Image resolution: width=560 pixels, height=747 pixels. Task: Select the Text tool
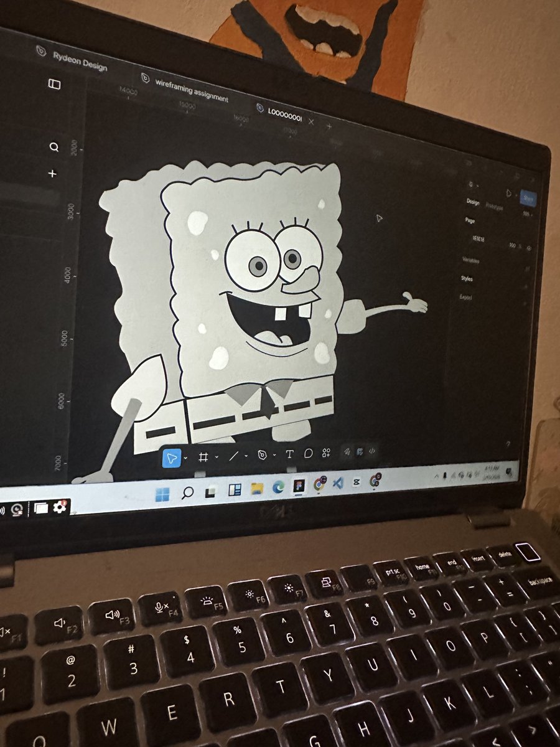click(x=289, y=454)
